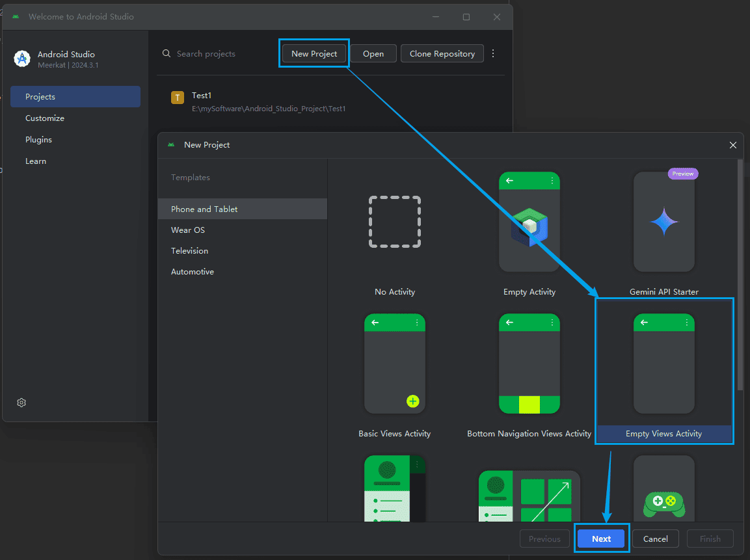
Task: Cancel the New Project dialog
Action: pos(655,539)
